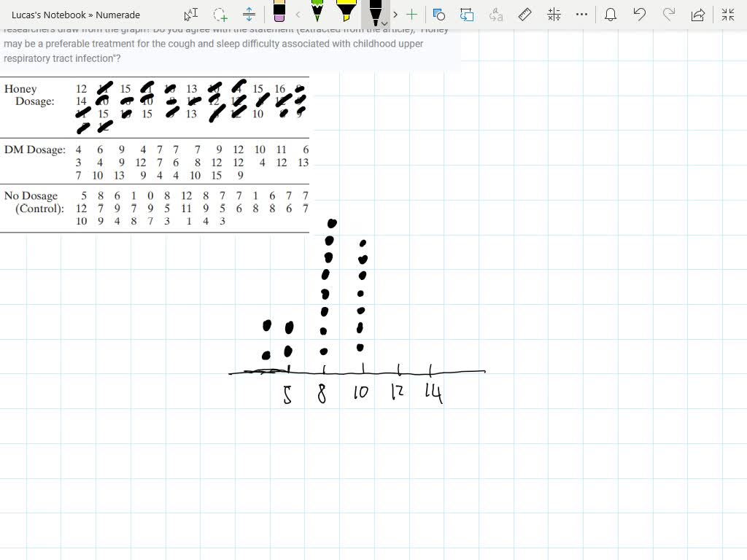Image resolution: width=747 pixels, height=560 pixels.
Task: Toggle Ink to Shape
Action: pyautogui.click(x=467, y=15)
